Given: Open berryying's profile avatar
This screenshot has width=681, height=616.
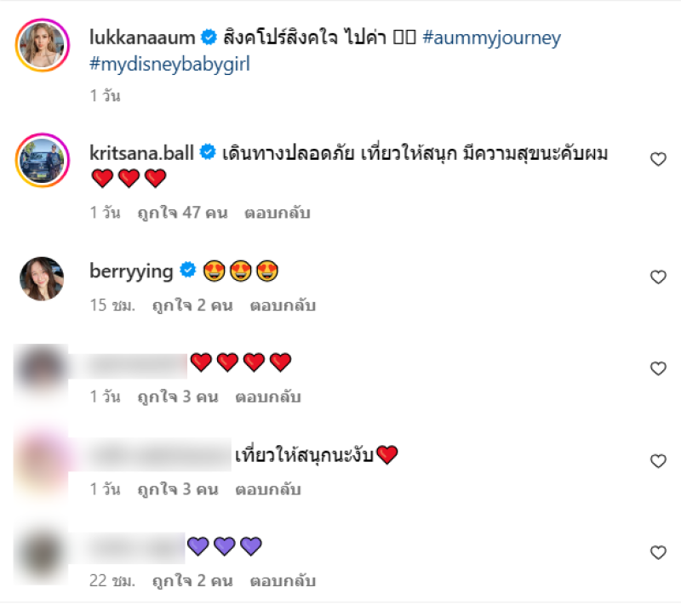Looking at the screenshot, I should coord(42,278).
